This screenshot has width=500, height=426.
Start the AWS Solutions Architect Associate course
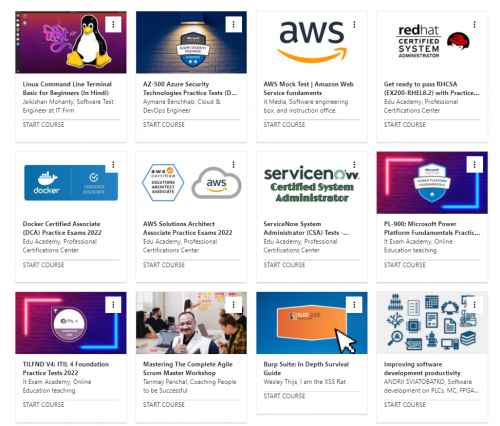[x=164, y=265]
